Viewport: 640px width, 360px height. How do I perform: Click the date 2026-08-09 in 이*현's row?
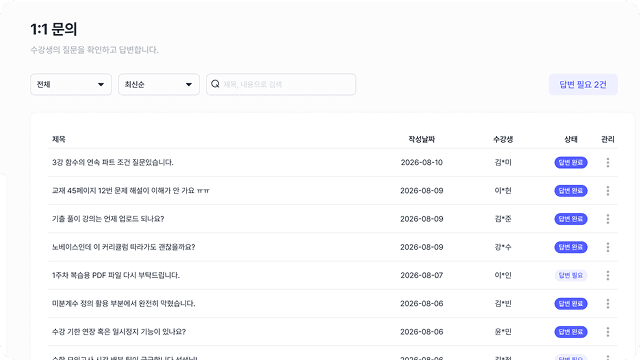(422, 191)
